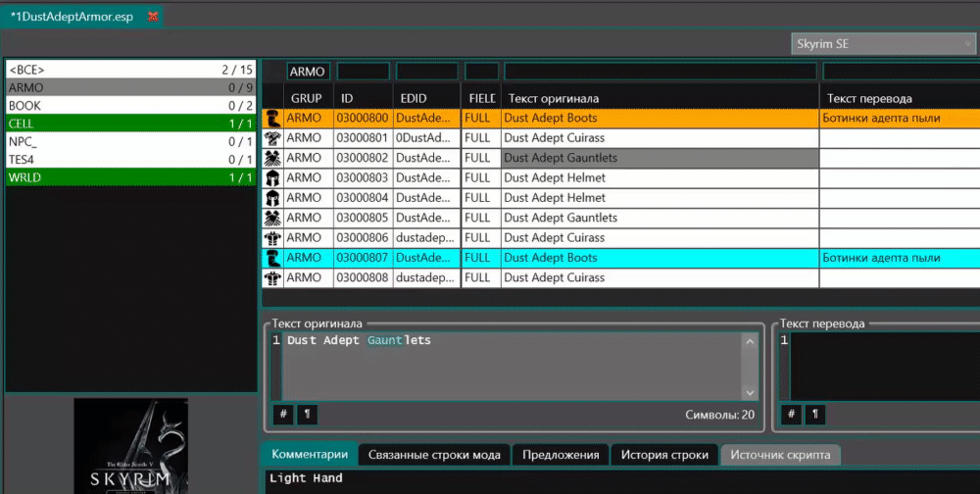
Task: Select the WRLD category row
Action: pos(130,177)
